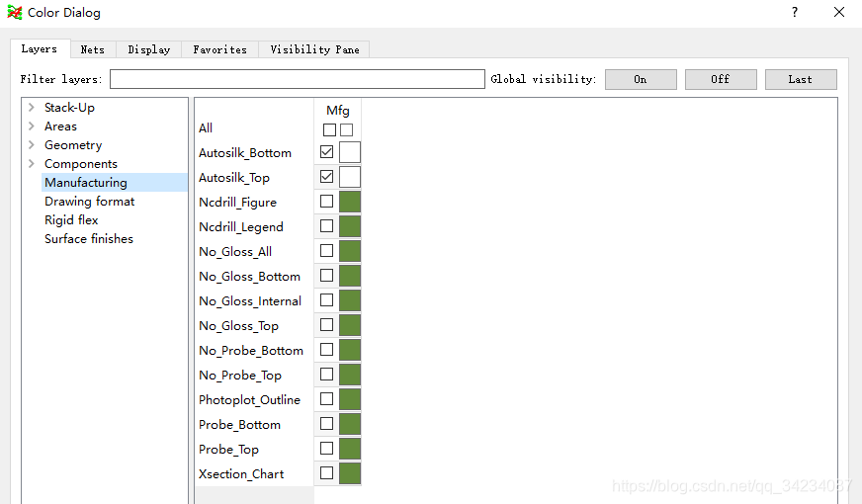Uncheck the Autosilk_Bottom visibility checkbox
Screen dimensions: 862x504
327,152
